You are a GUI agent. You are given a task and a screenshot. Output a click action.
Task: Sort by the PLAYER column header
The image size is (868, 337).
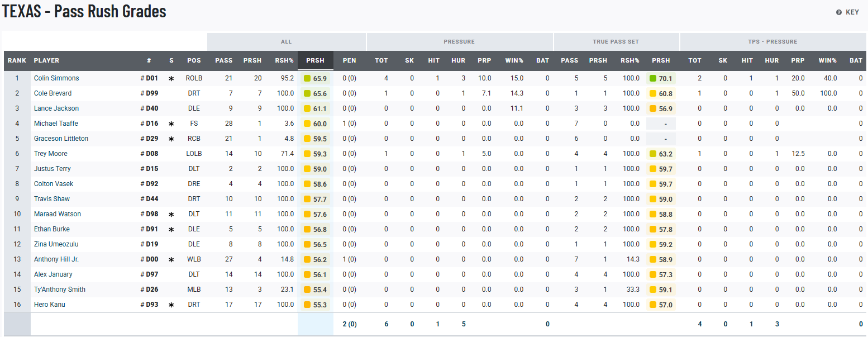tap(46, 60)
